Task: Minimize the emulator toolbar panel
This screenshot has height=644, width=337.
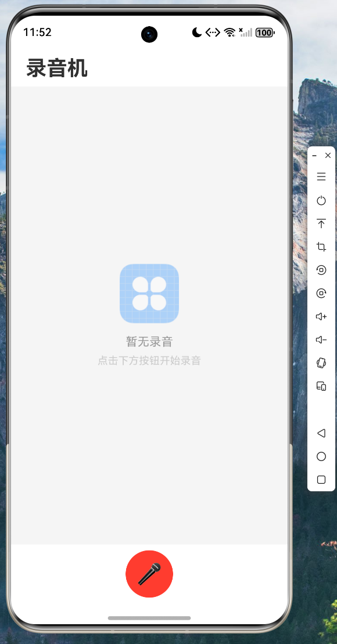Action: click(314, 156)
